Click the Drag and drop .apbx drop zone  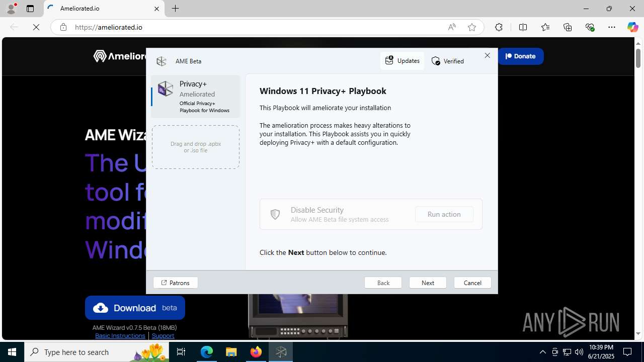coord(196,147)
